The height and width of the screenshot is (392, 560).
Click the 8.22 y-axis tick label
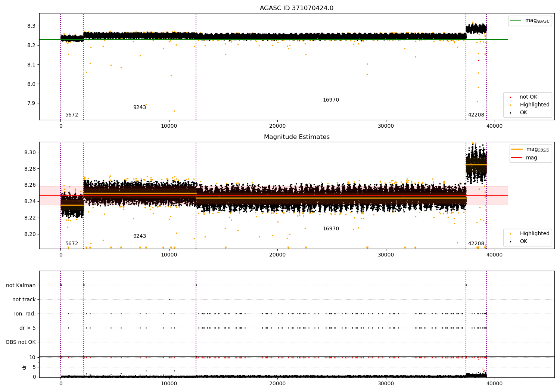(x=30, y=218)
